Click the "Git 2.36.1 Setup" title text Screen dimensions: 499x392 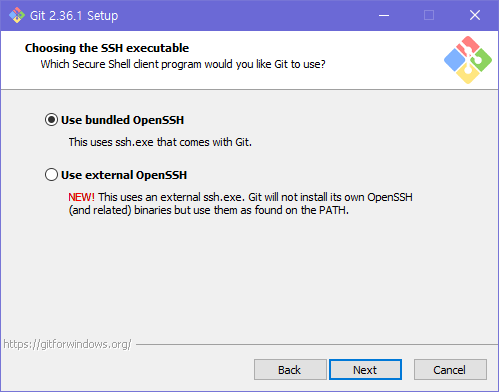74,16
